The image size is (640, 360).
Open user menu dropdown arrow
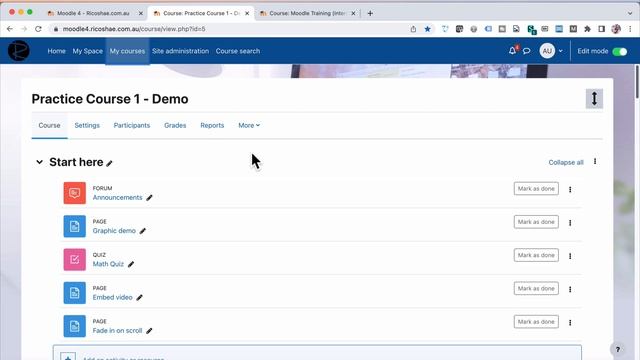click(x=560, y=51)
